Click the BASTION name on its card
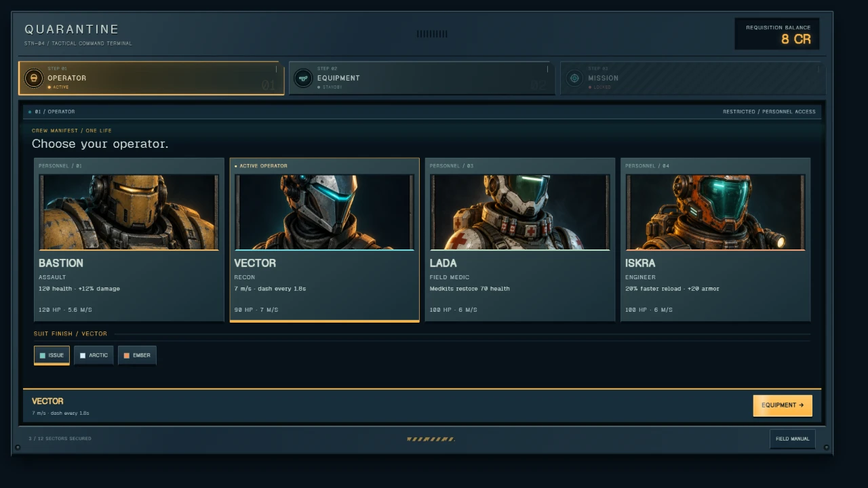The image size is (868, 488). coord(61,263)
